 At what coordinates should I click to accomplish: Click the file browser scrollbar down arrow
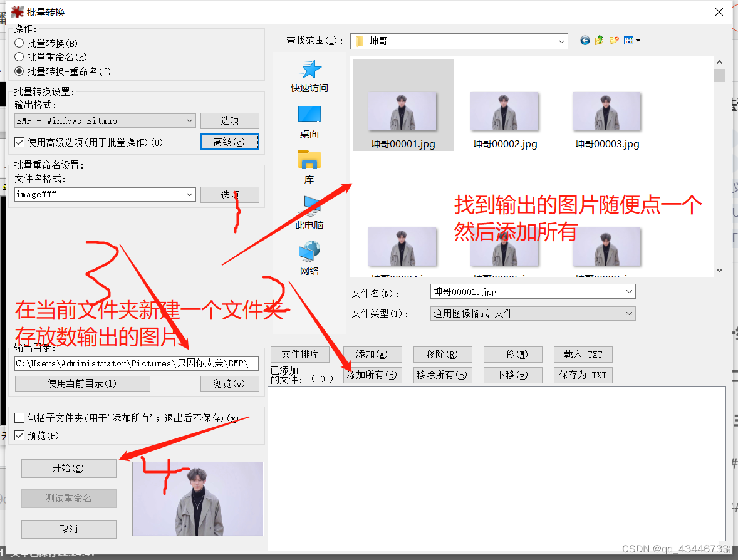tap(719, 270)
